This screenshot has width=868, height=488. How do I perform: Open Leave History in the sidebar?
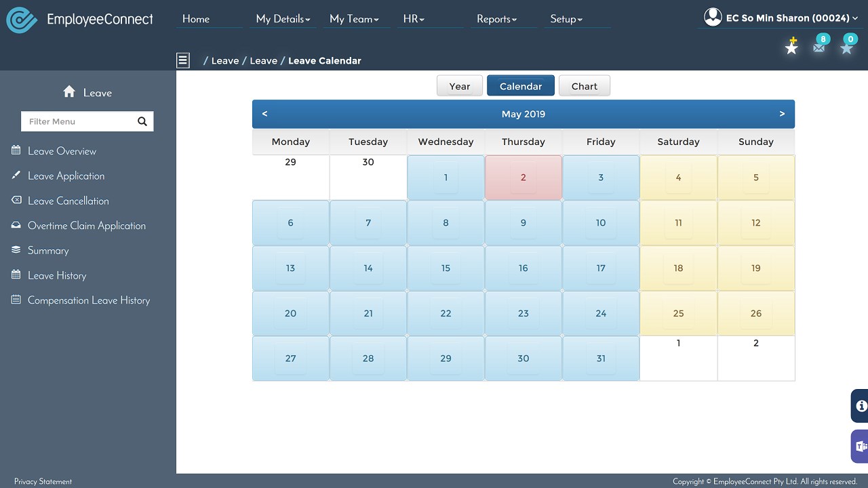pos(58,275)
